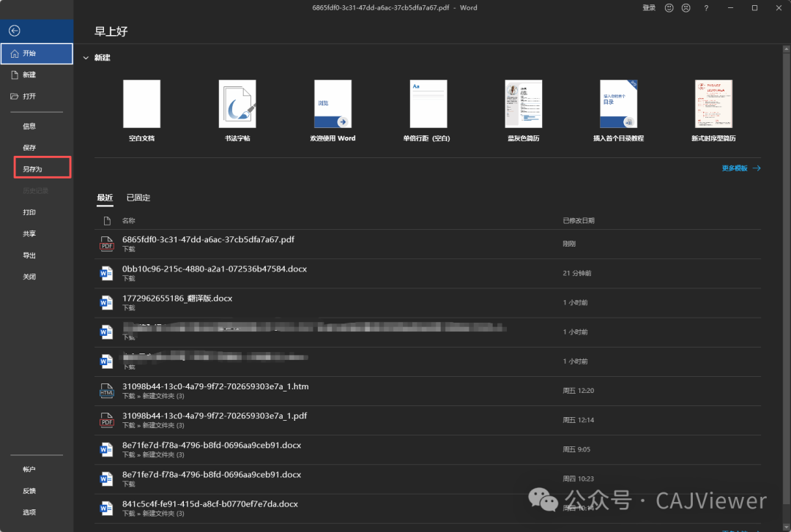The image size is (791, 532).
Task: Switch to the 已固定 tab
Action: [138, 198]
